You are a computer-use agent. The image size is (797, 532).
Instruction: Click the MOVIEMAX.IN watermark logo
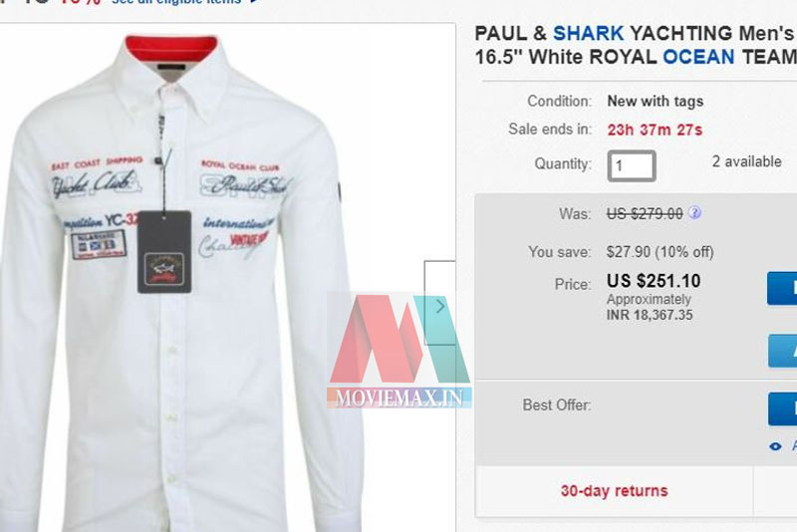(x=399, y=351)
